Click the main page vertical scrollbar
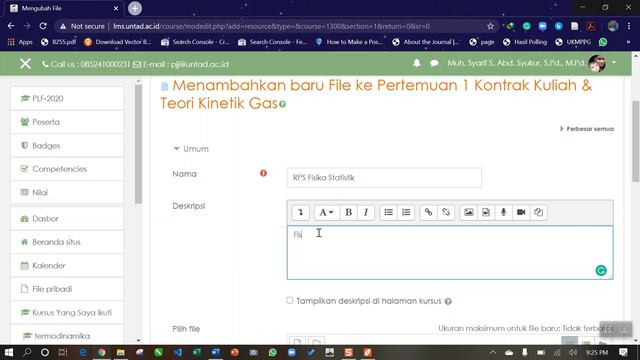Image resolution: width=640 pixels, height=360 pixels. [636, 141]
